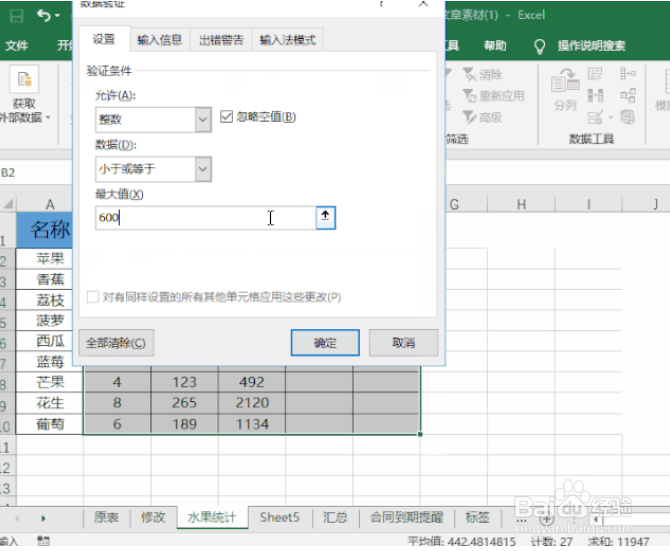
Task: Click the 重新应用 filter icon
Action: tap(469, 96)
